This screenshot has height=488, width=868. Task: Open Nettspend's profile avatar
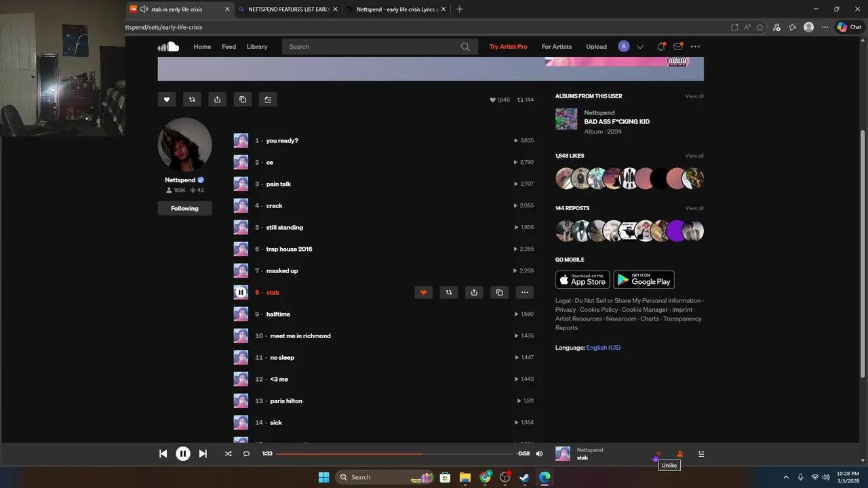tap(184, 144)
